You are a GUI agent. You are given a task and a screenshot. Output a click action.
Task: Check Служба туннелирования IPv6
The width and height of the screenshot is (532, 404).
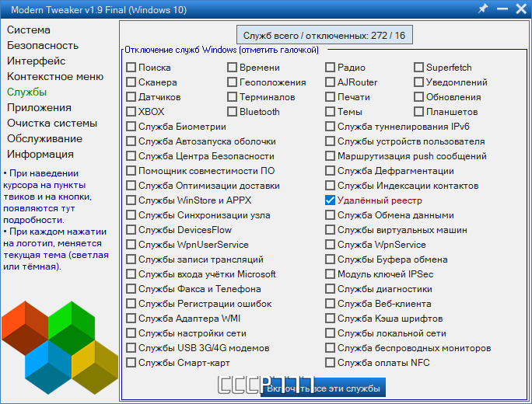pos(330,127)
